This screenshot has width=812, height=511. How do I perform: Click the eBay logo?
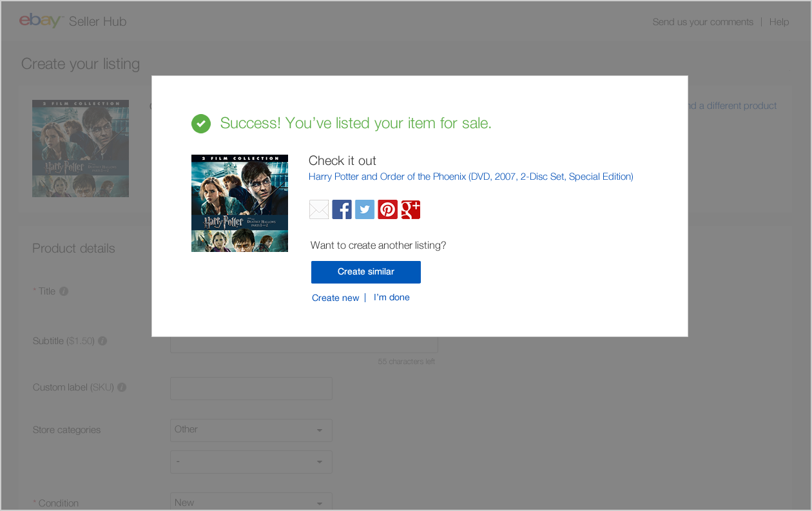coord(41,21)
